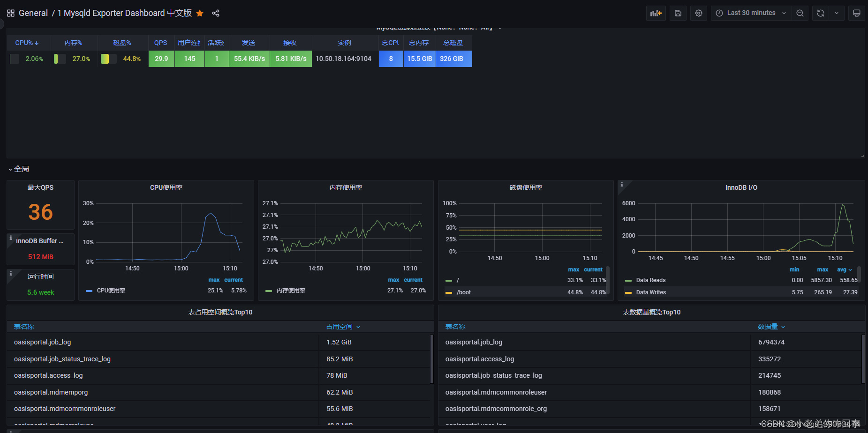Open InnoDB I/O panel title menu
This screenshot has width=868, height=433.
point(741,187)
